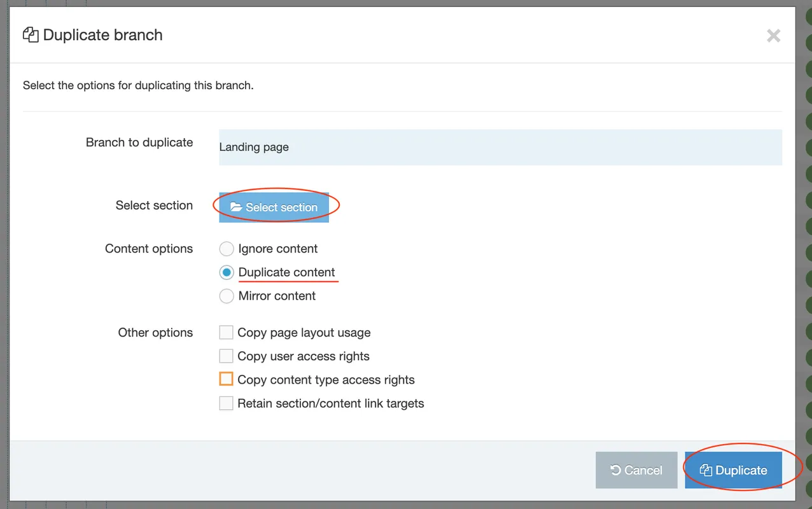The height and width of the screenshot is (509, 812).
Task: Click the duplicating options instruction text
Action: click(138, 85)
